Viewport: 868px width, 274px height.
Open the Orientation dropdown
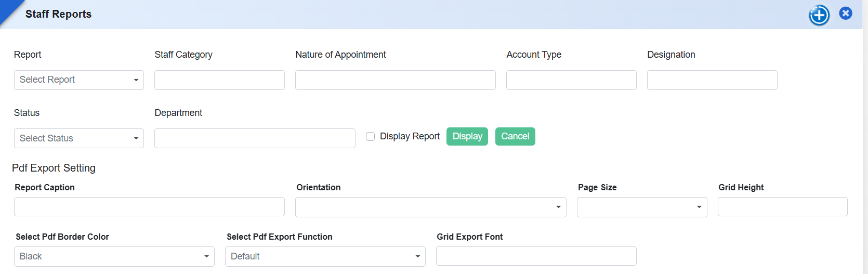click(x=430, y=207)
